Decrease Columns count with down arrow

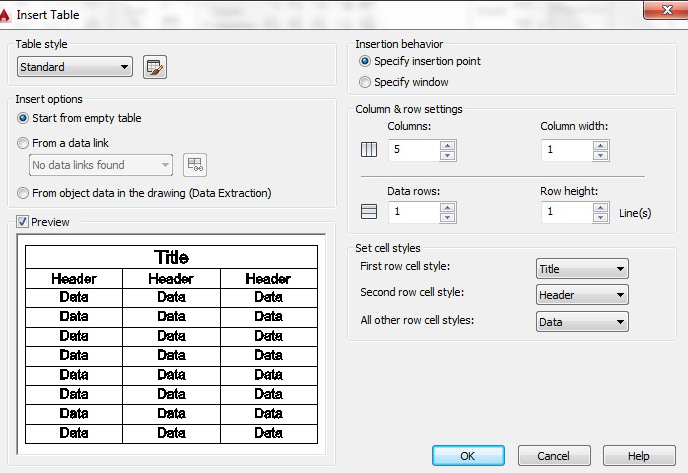pos(447,156)
